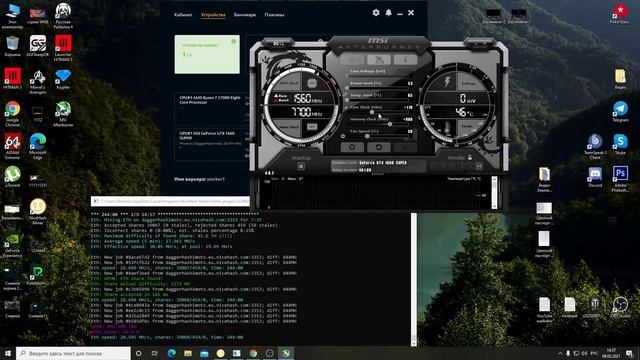Adjust the Core Clock slider in Afterburner
This screenshot has height=360, width=640.
point(378,112)
